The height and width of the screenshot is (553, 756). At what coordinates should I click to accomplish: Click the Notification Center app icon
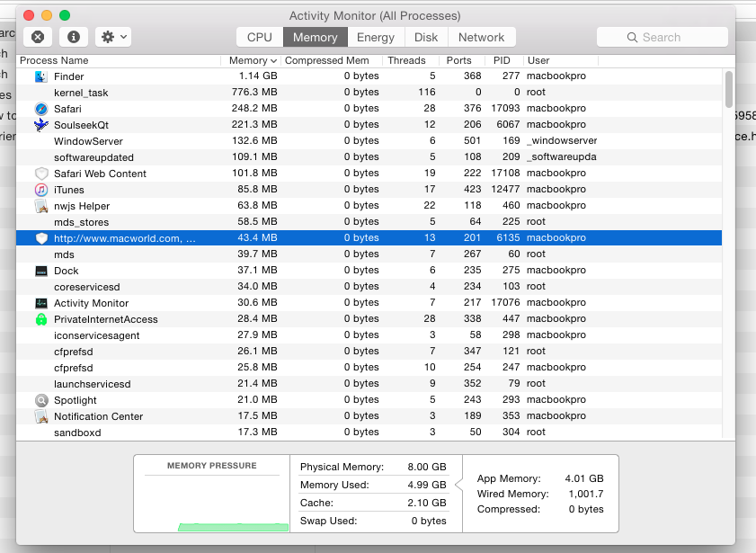(41, 416)
